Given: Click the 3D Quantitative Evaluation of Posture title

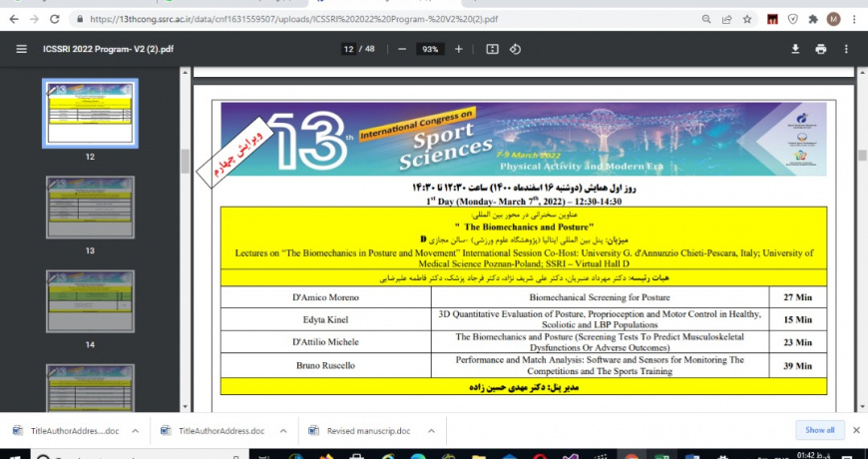Looking at the screenshot, I should 600,319.
